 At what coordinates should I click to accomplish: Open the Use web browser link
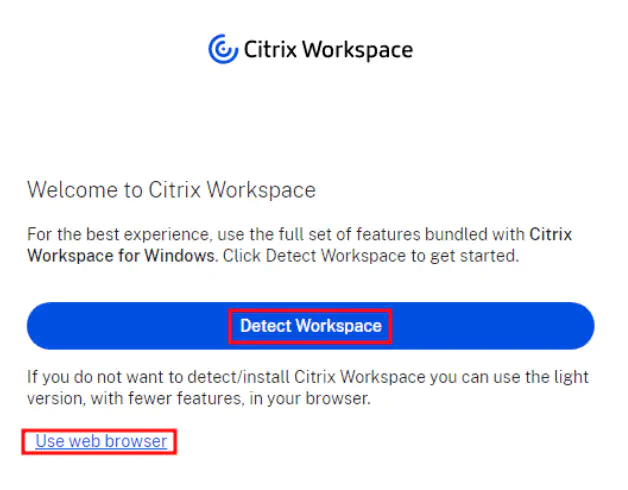click(101, 441)
